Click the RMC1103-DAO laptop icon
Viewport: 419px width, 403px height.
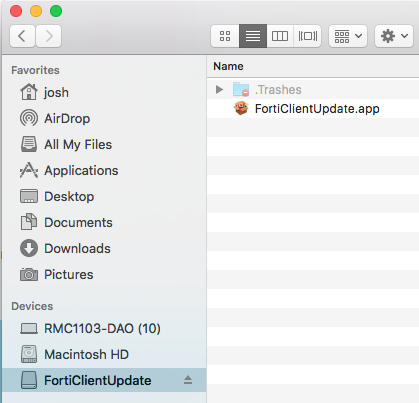pos(29,328)
